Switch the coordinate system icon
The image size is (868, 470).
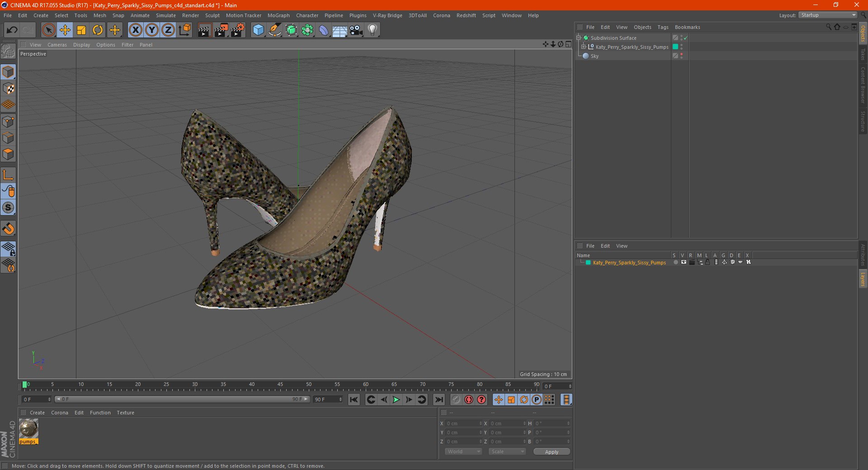tap(184, 30)
